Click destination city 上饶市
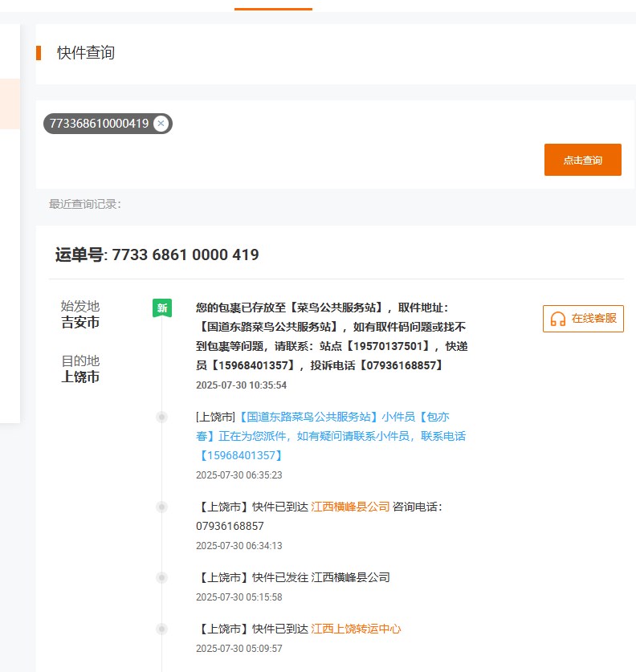Image resolution: width=636 pixels, height=672 pixels. coord(80,377)
